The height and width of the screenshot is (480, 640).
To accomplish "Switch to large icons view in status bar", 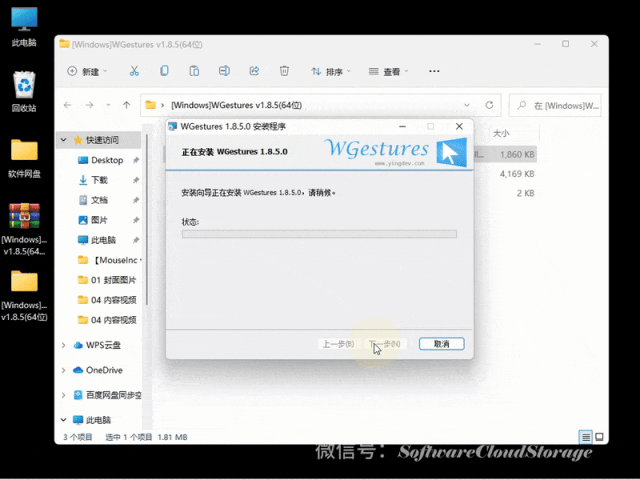I will coord(599,437).
